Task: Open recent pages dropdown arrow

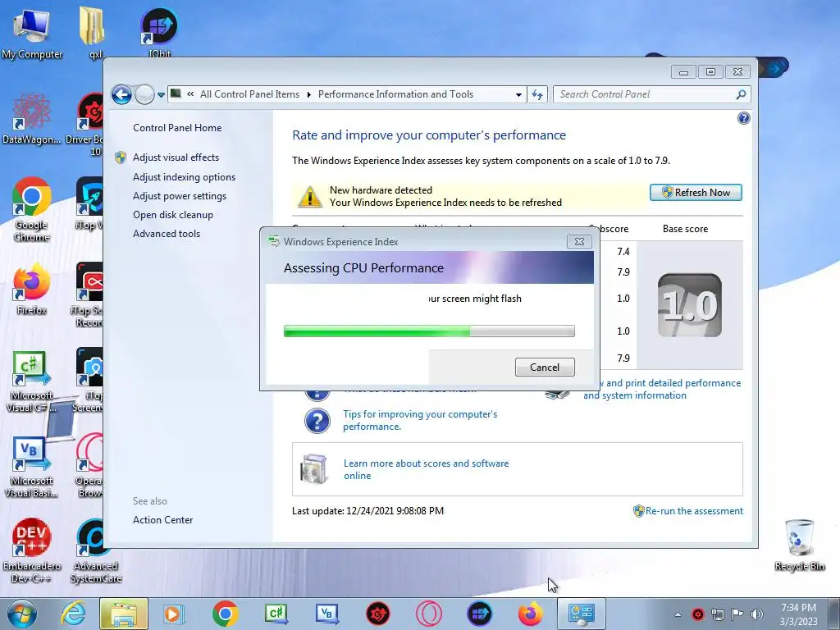Action: pyautogui.click(x=161, y=95)
